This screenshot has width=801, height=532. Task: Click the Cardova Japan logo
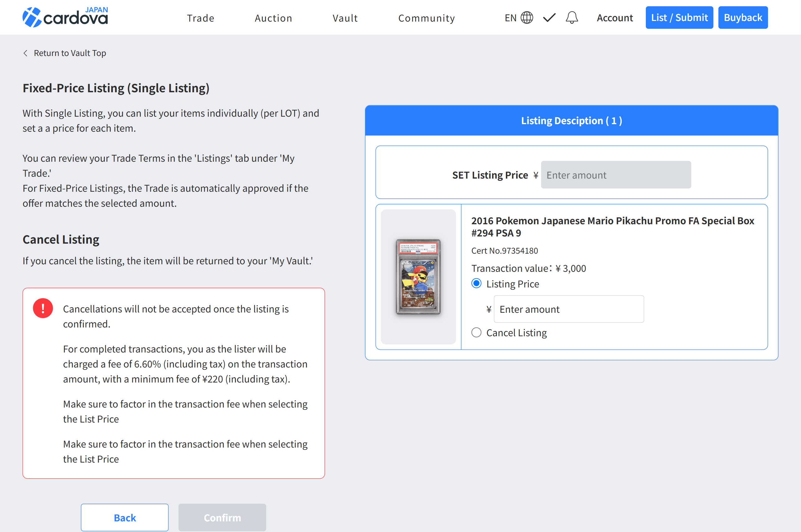(65, 17)
